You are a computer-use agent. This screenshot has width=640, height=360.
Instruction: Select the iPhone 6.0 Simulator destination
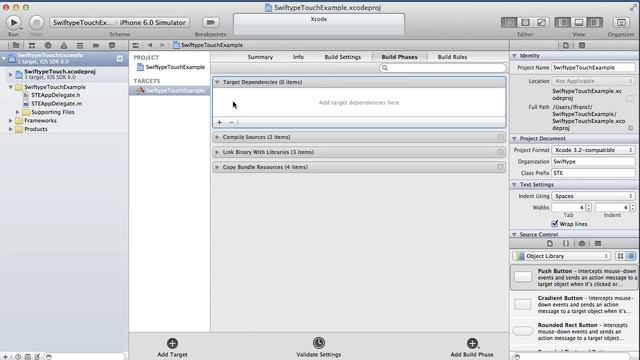tap(153, 22)
